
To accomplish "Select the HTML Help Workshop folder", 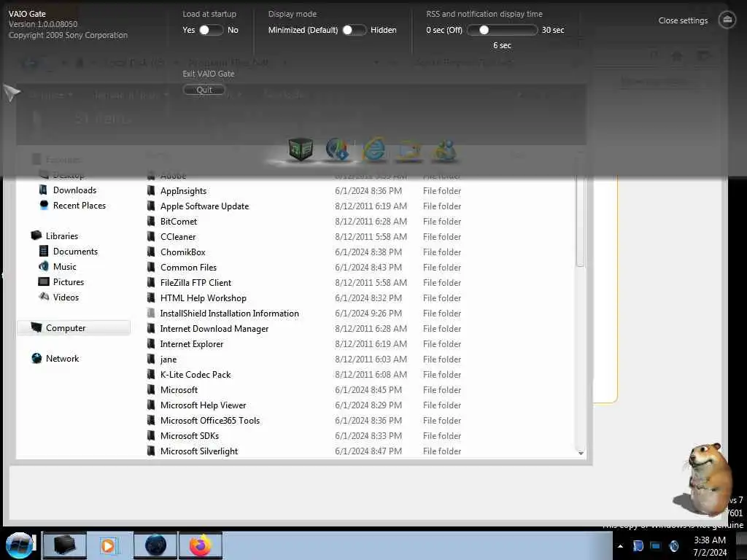I will pyautogui.click(x=204, y=298).
